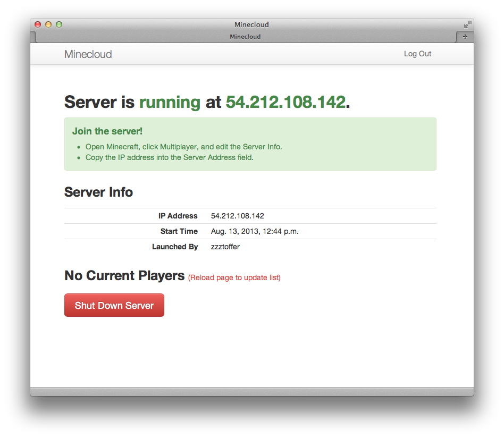Close the window with red button

click(x=38, y=24)
